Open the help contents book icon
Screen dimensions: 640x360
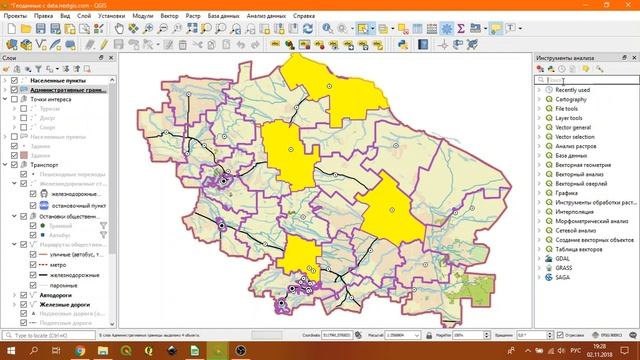[423, 44]
